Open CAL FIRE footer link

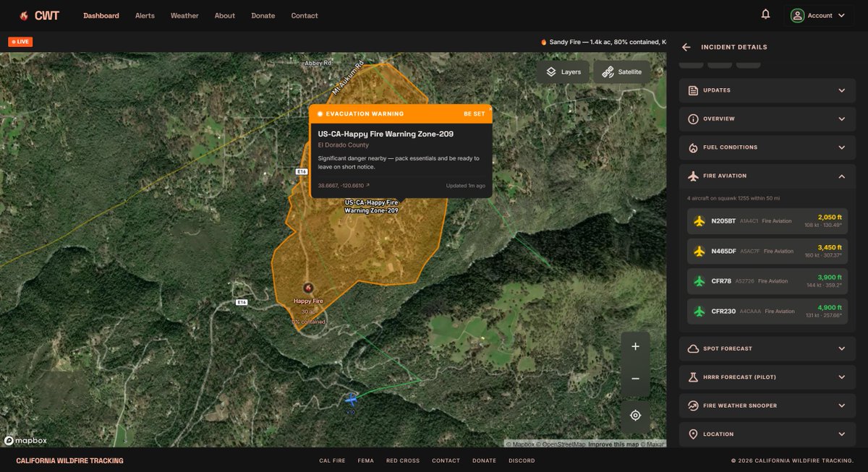click(332, 460)
